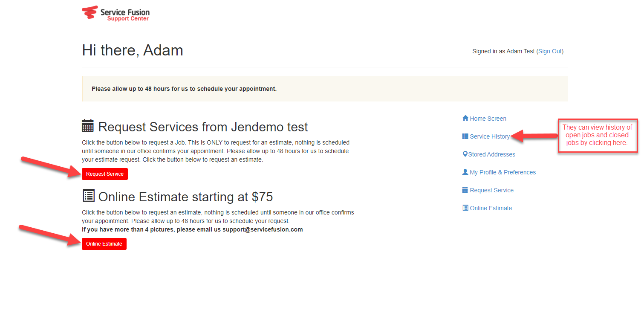Click the 48 hours notice banner
The image size is (644, 310).
click(324, 89)
